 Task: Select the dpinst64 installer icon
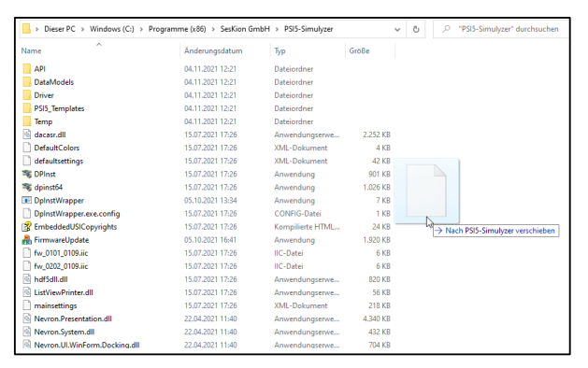pos(26,188)
